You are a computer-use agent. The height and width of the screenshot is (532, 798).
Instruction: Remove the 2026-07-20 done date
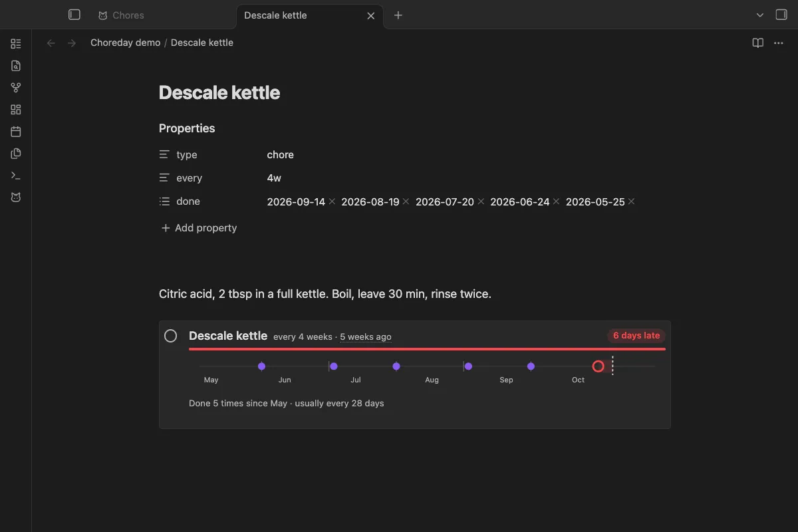point(481,201)
